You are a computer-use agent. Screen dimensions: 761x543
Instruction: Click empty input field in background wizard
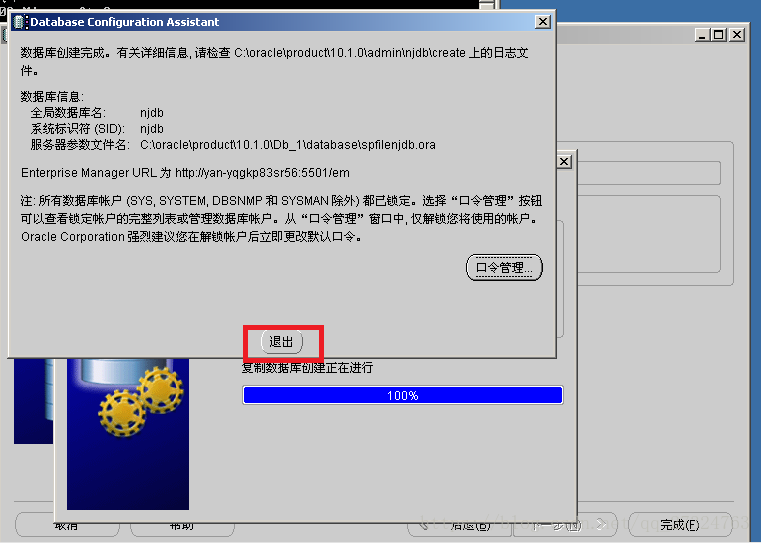click(649, 173)
